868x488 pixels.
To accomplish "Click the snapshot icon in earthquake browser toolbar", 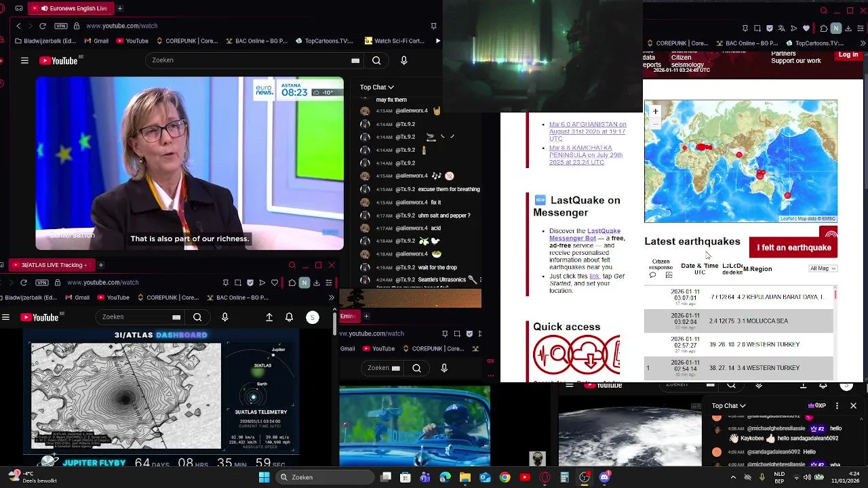I will [757, 28].
